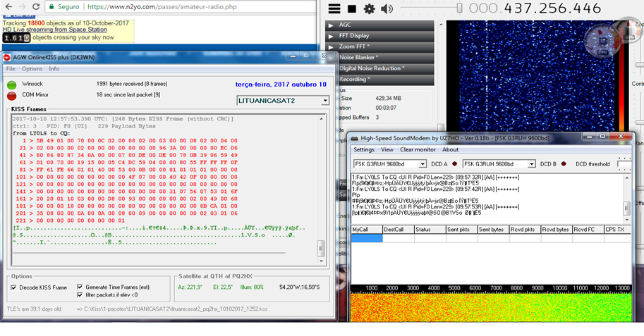Open Options menu in AGW OnlineKISS

coord(32,69)
